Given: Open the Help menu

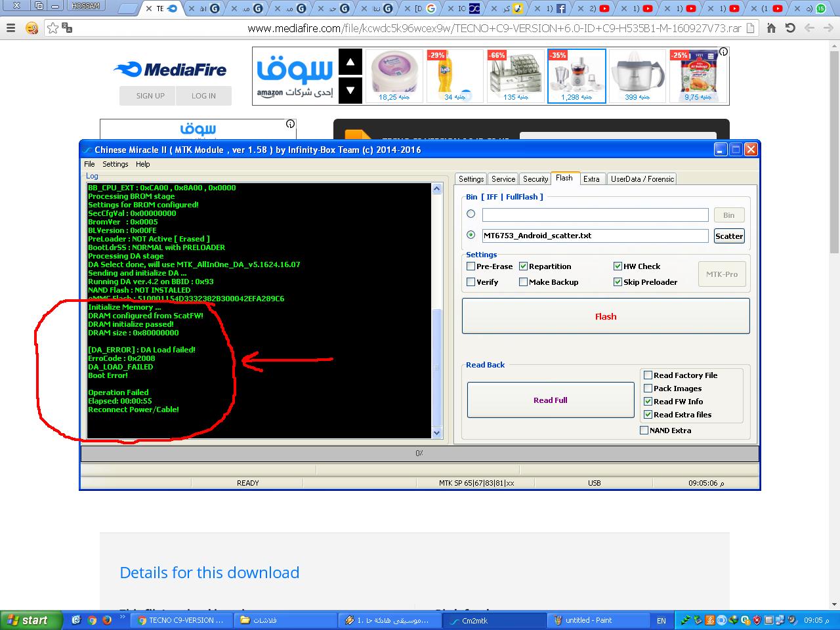Looking at the screenshot, I should 142,164.
